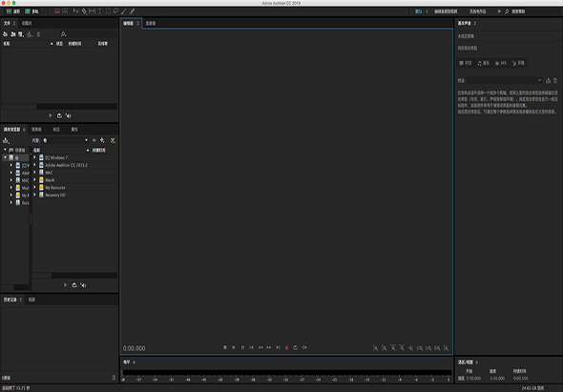Toggle loop preview in Media Browser panel
563x392 pixels.
(x=74, y=285)
